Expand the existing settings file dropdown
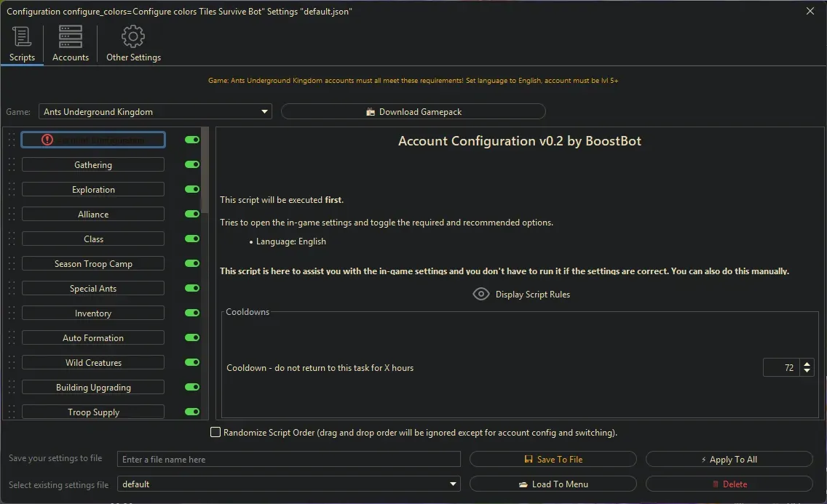Viewport: 827px width, 504px height. click(452, 484)
